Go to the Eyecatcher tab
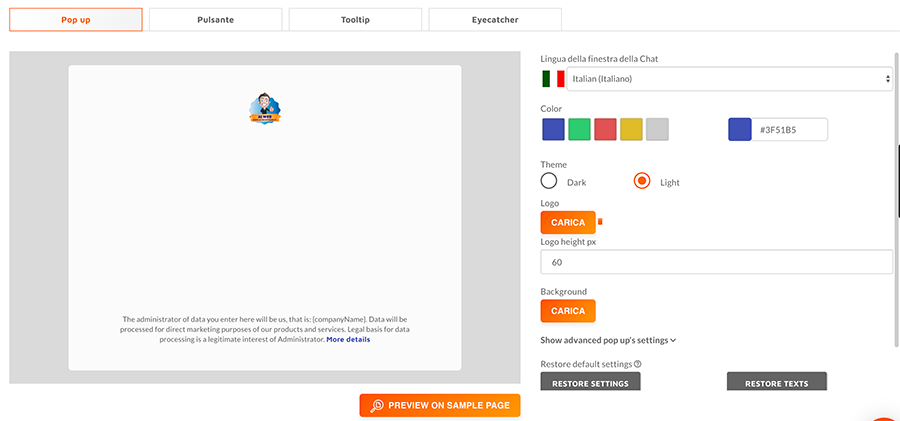 click(495, 19)
